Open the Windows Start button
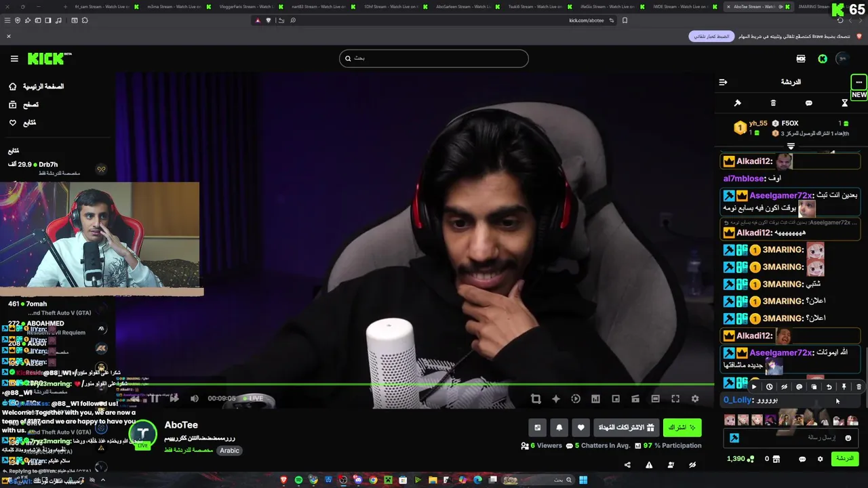This screenshot has height=488, width=868. click(583, 480)
